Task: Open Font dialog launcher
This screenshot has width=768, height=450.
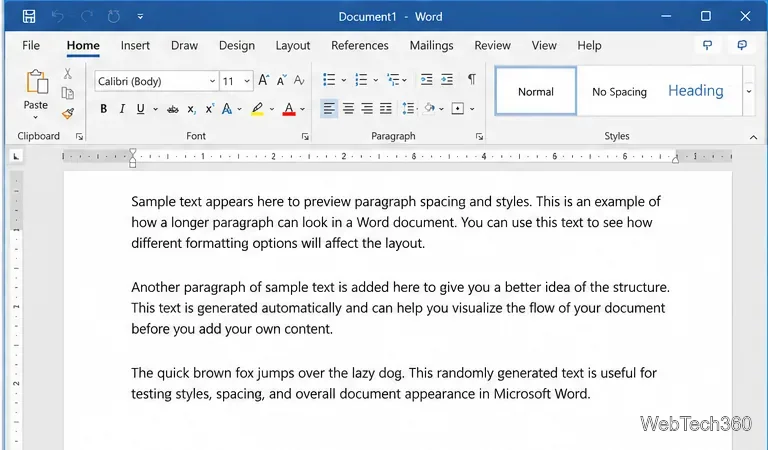Action: tap(305, 137)
